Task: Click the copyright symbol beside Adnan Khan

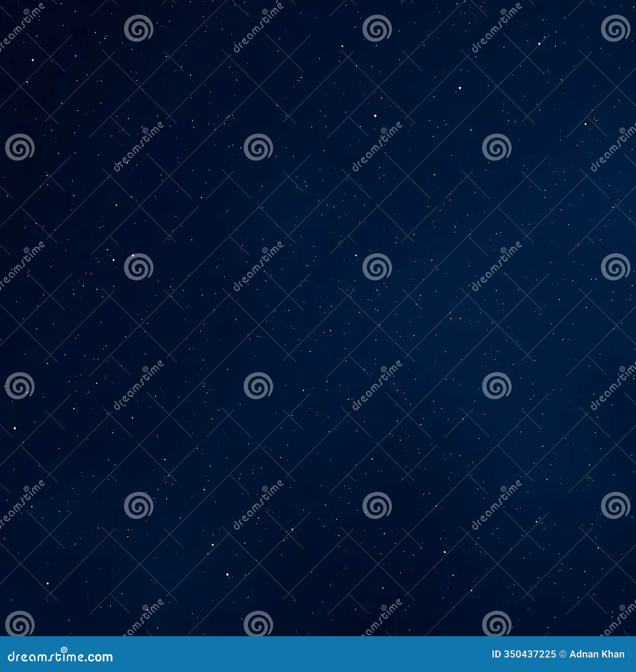Action: tap(563, 653)
